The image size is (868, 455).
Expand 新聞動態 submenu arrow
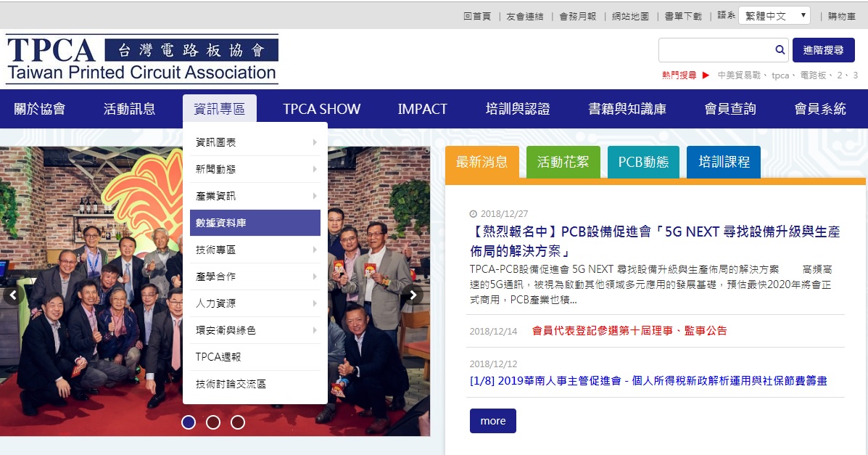[315, 169]
